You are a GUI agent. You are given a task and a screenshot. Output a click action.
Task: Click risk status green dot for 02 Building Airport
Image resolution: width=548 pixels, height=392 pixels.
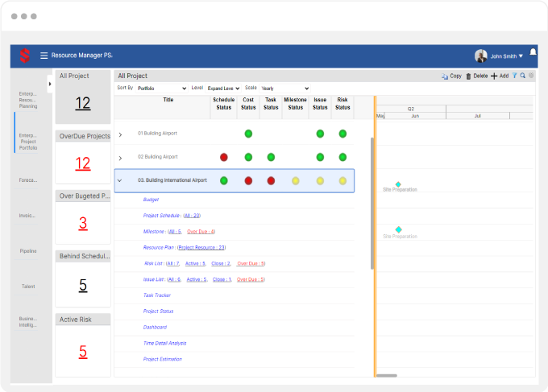point(342,158)
